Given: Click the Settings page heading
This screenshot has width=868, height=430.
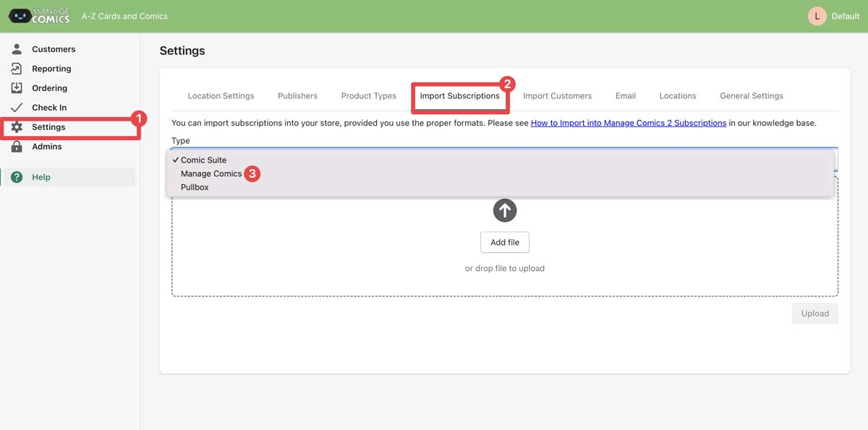Looking at the screenshot, I should [182, 51].
